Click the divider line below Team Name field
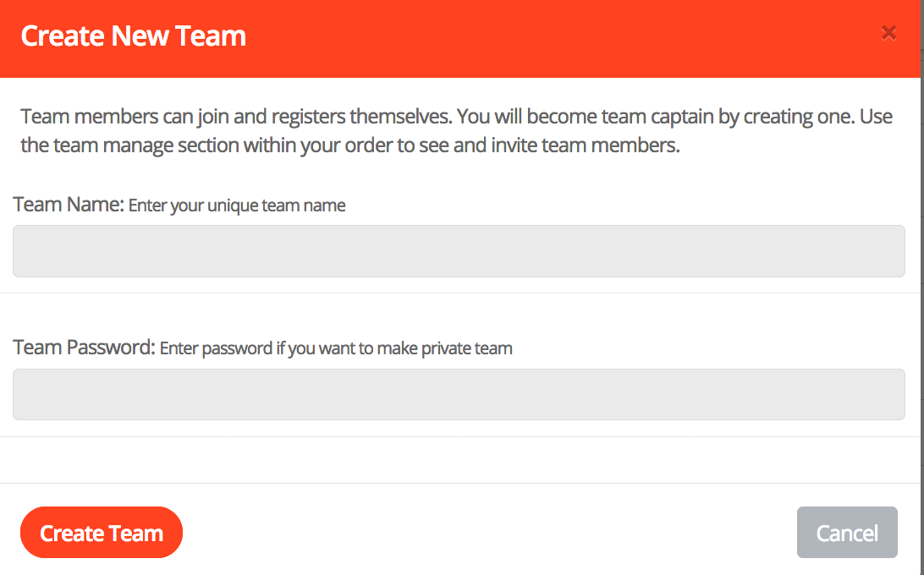 [x=462, y=293]
